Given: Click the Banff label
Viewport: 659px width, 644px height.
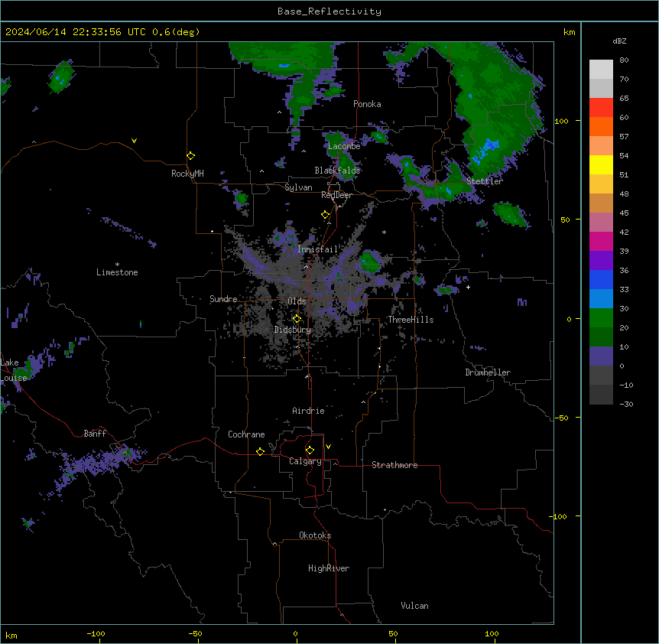Looking at the screenshot, I should coord(95,434).
